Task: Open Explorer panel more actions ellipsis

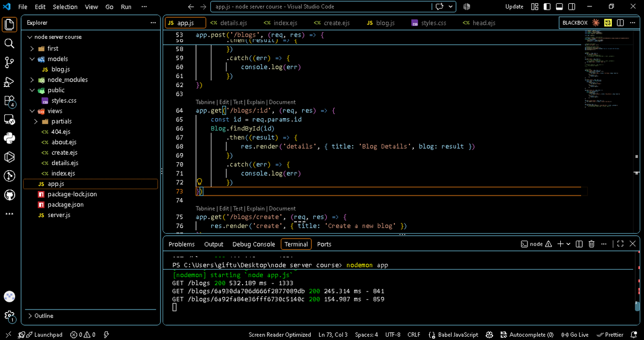Action: pyautogui.click(x=153, y=23)
